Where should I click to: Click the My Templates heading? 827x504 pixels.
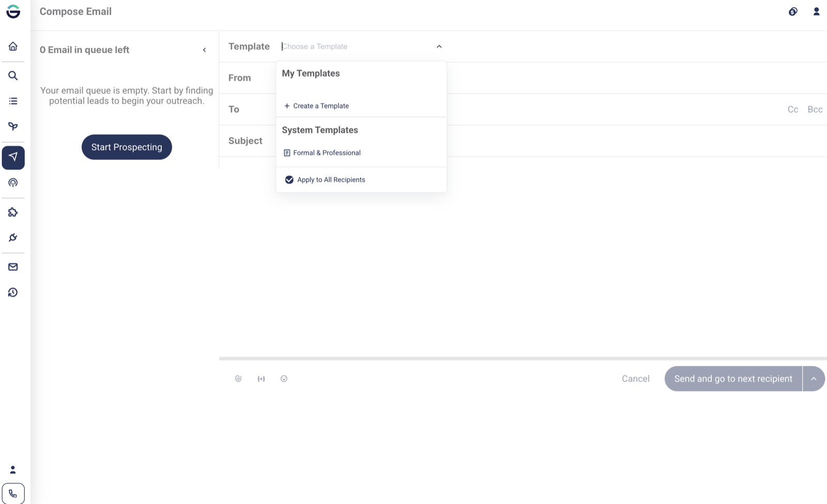coord(311,73)
